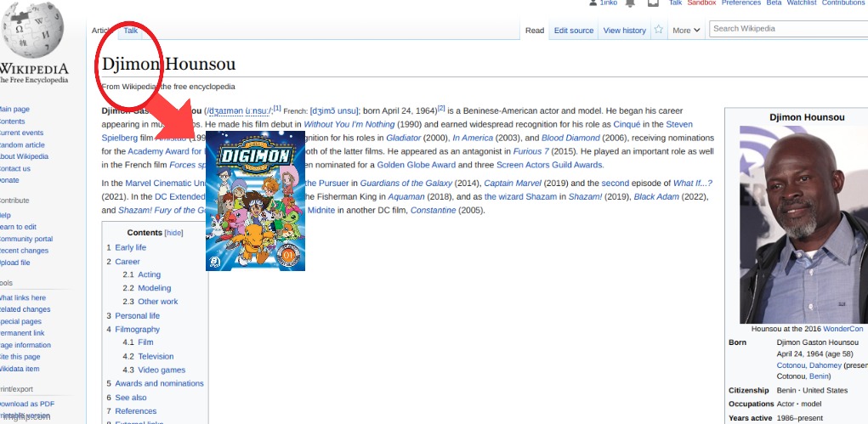The image size is (868, 424).
Task: Open the Random article sidebar link
Action: tap(21, 145)
